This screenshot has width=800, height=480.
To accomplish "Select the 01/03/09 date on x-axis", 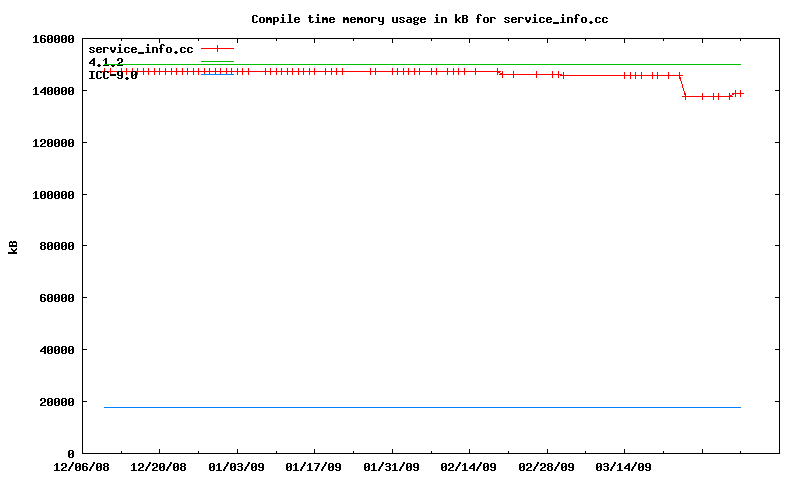I will [x=236, y=467].
